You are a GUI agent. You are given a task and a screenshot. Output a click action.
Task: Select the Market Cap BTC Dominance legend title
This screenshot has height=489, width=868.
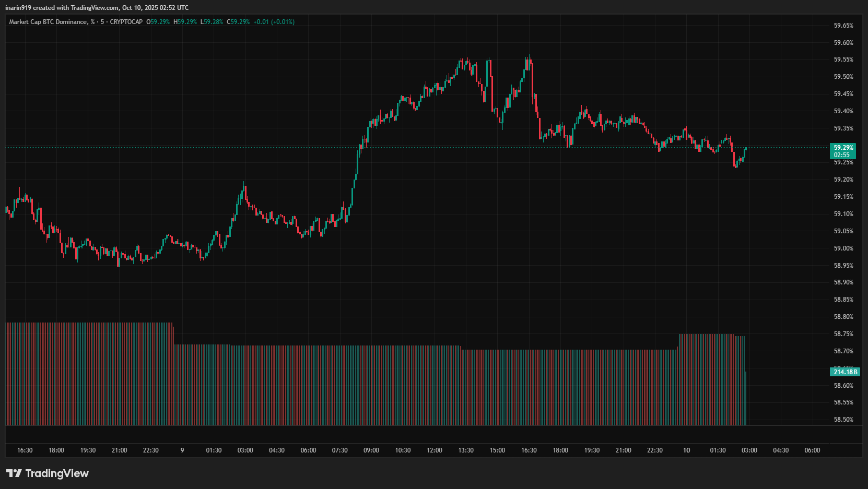[48, 22]
